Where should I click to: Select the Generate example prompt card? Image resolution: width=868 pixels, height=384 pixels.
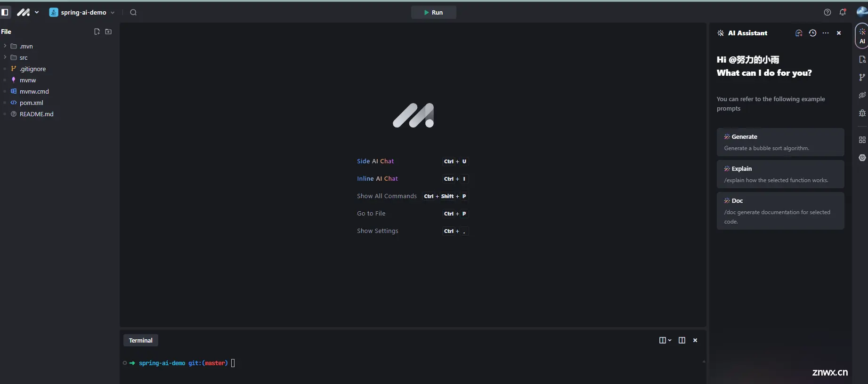pos(780,142)
